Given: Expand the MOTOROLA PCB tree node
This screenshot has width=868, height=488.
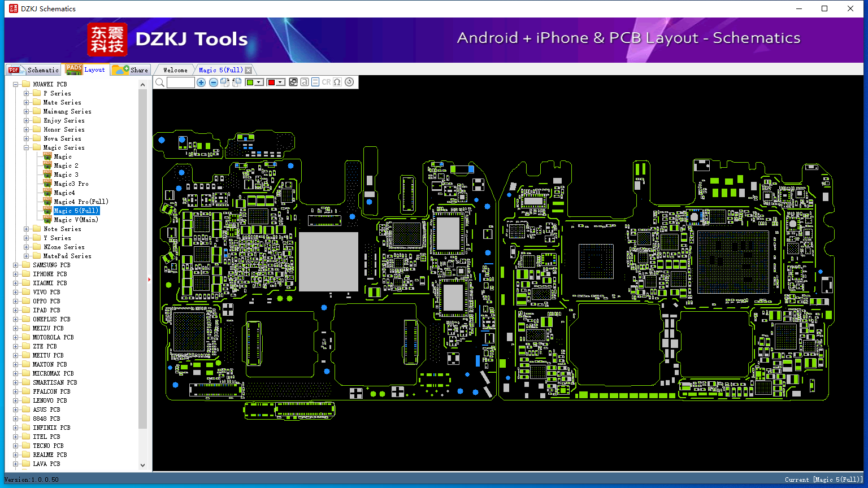Looking at the screenshot, I should [x=16, y=337].
